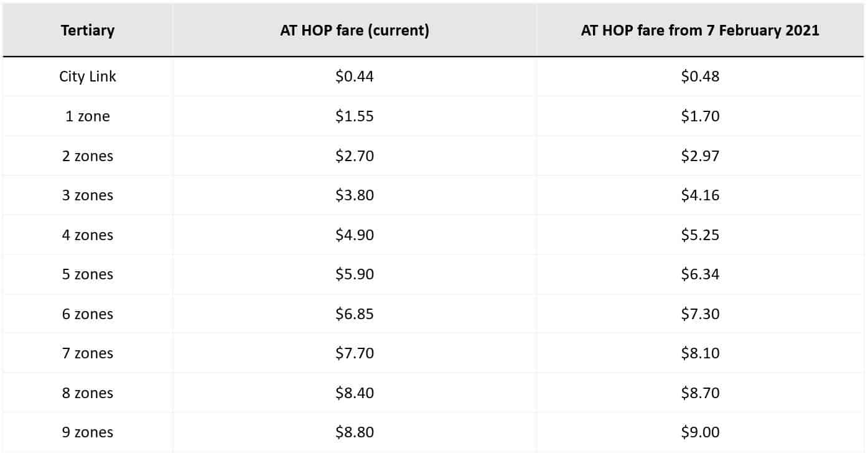Image resolution: width=868 pixels, height=456 pixels.
Task: Click the $0.48 new fare cell
Action: click(700, 77)
